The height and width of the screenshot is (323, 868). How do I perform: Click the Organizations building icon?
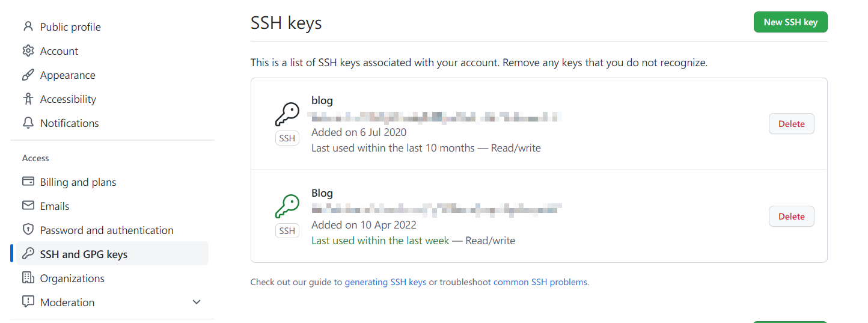tap(28, 278)
